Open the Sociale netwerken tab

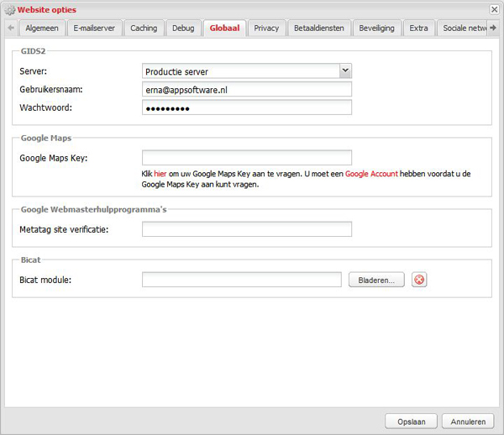(x=463, y=29)
